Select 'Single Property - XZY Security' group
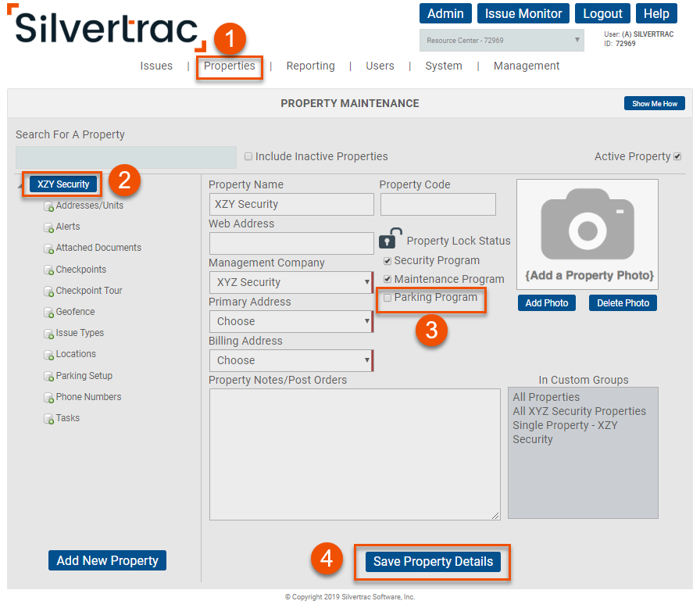 pos(565,432)
